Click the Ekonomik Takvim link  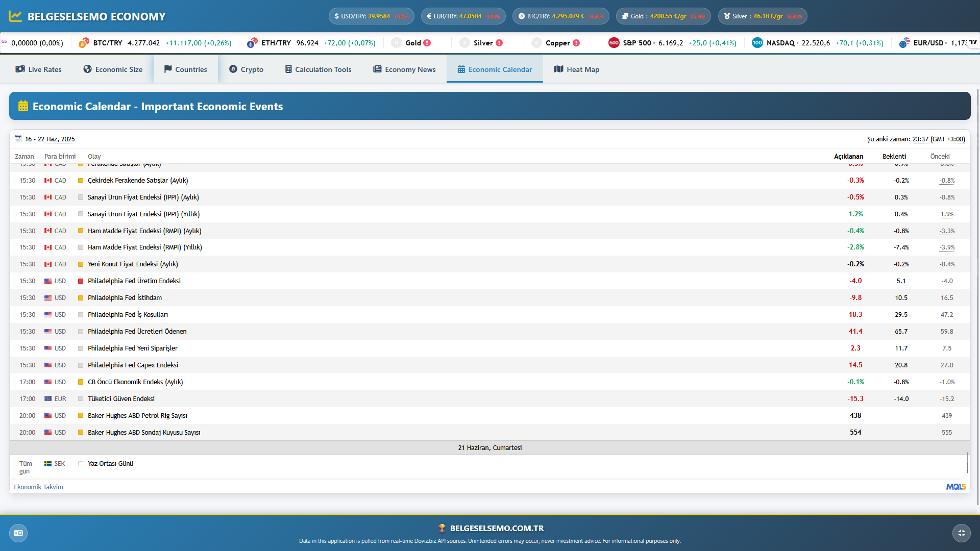[x=39, y=487]
